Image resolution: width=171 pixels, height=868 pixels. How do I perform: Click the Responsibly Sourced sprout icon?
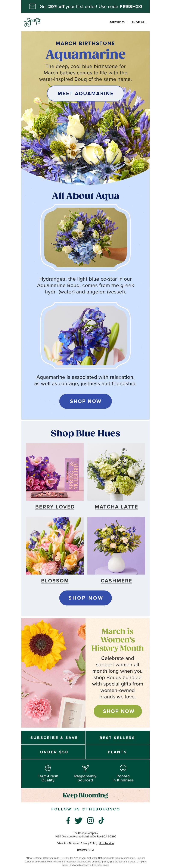85,768
